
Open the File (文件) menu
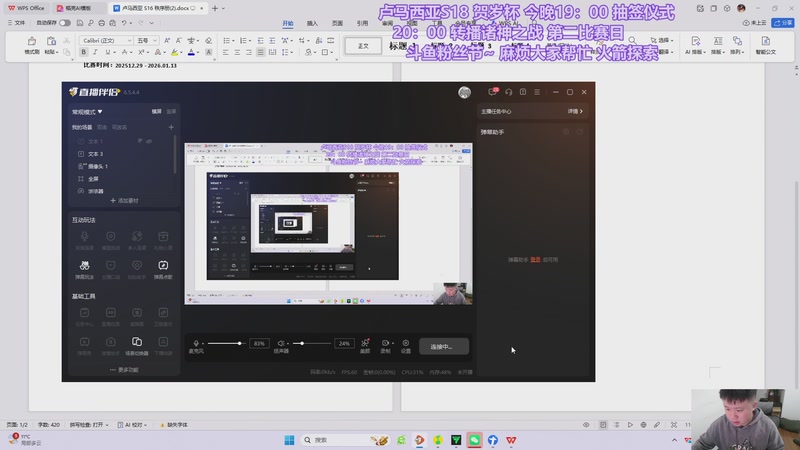tap(16, 23)
